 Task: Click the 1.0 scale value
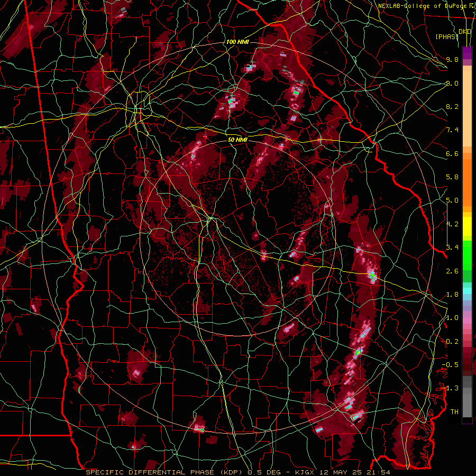pyautogui.click(x=452, y=318)
